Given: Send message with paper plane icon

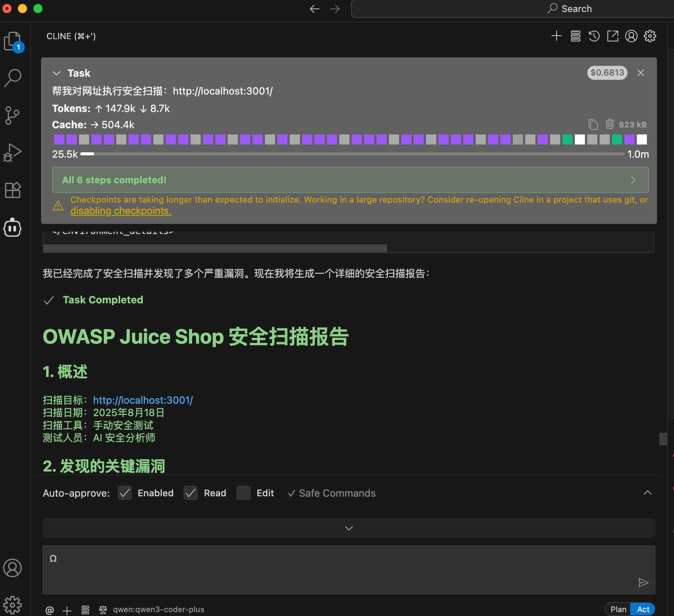Looking at the screenshot, I should coord(643,582).
